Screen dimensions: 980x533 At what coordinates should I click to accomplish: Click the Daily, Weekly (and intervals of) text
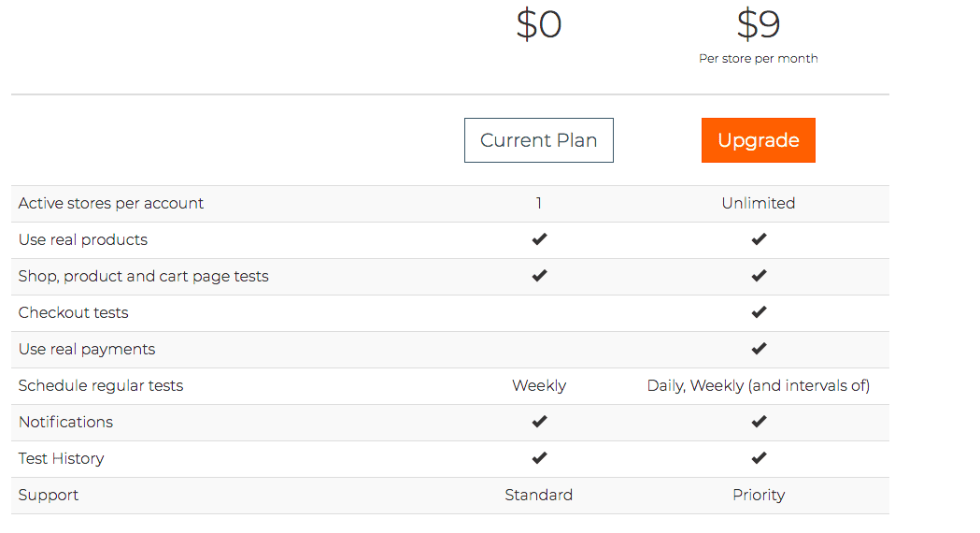click(759, 385)
